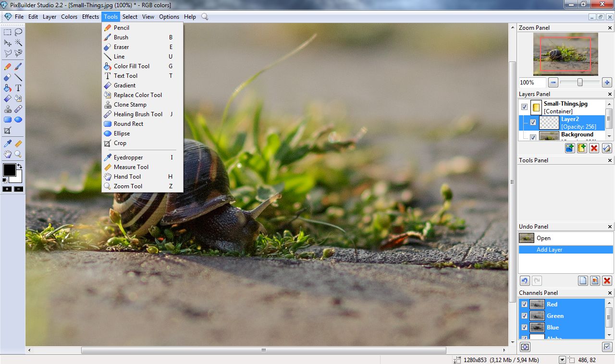
Task: Open the menu bar search magnifier
Action: 205,16
